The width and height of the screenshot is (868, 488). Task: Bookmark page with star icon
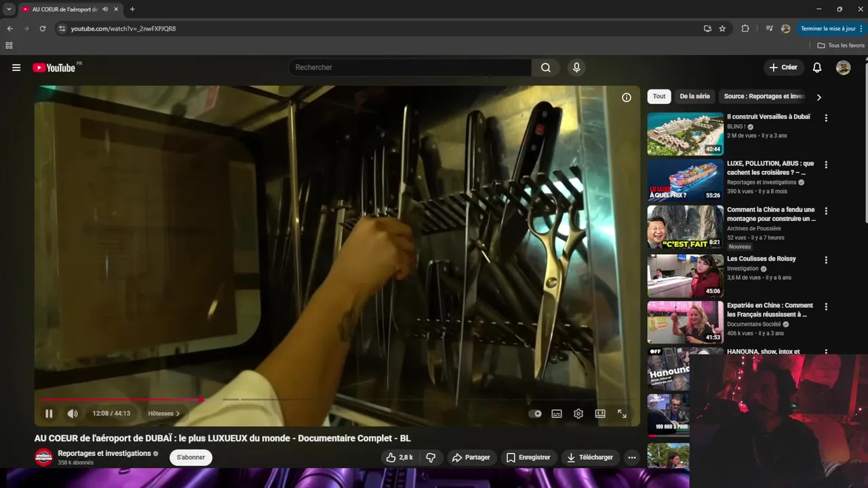[x=722, y=28]
